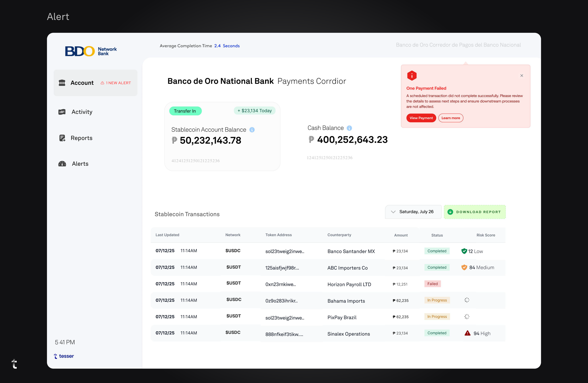Click info icon beside Cash Balance

click(x=349, y=128)
